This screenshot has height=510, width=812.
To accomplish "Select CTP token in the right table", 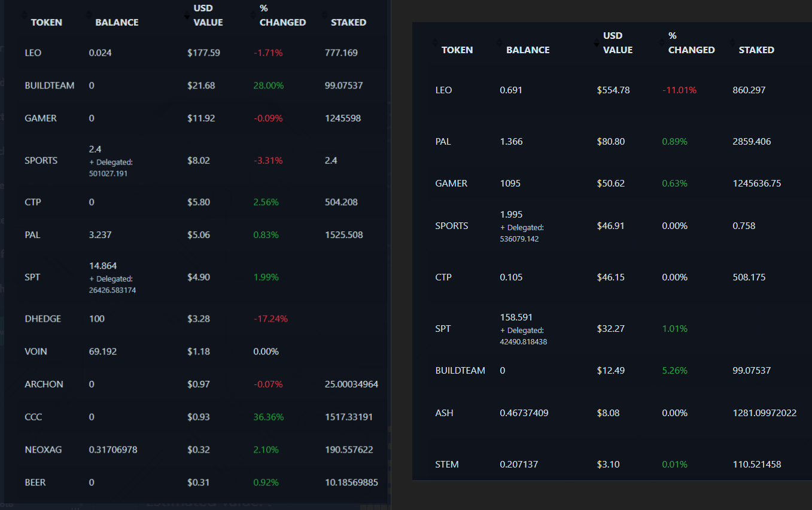I will (x=443, y=277).
